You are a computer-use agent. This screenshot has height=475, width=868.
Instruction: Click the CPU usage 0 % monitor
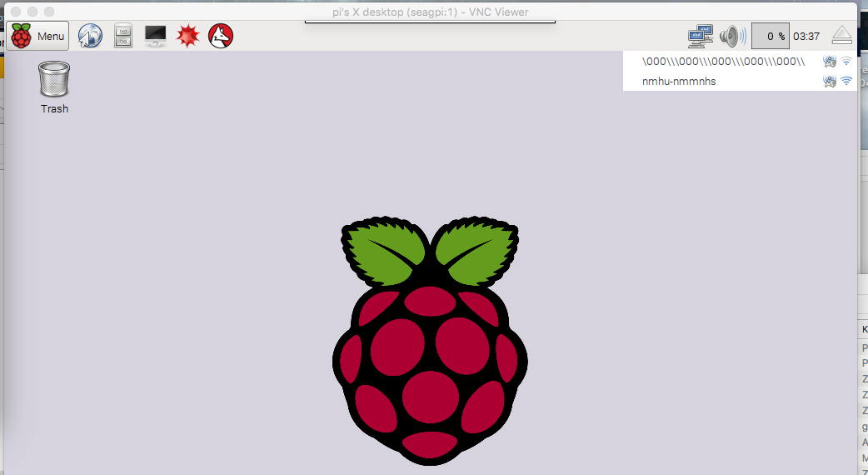click(x=770, y=36)
